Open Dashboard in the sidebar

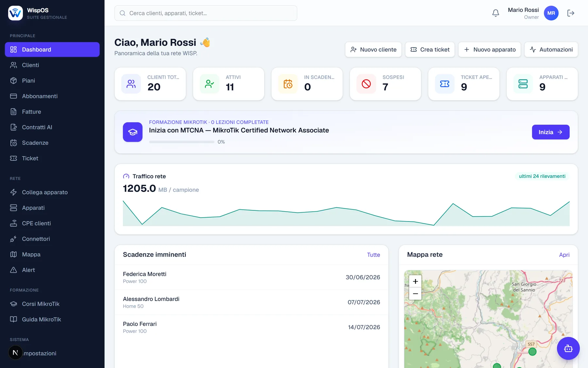(x=52, y=49)
